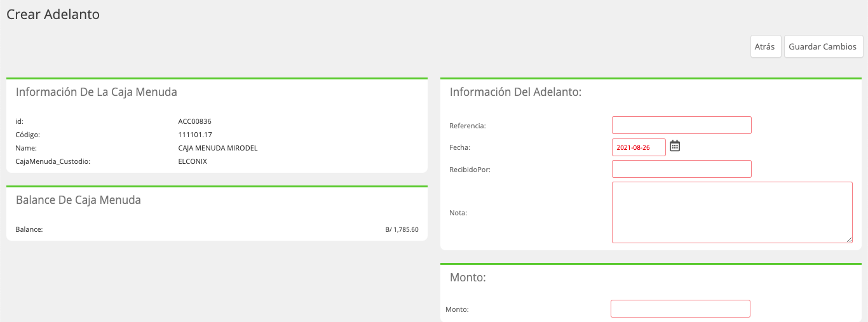
Task: Click the Información Del Adelanto heading
Action: [515, 92]
